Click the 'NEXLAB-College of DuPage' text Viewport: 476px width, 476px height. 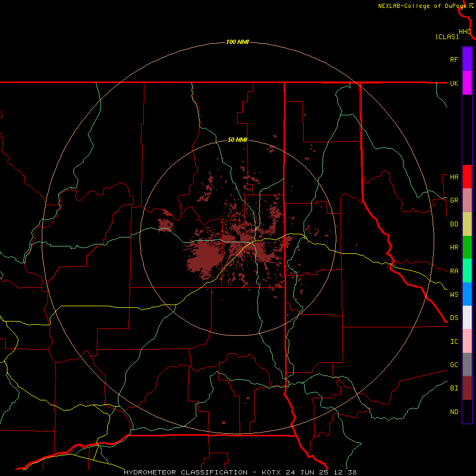[x=422, y=6]
